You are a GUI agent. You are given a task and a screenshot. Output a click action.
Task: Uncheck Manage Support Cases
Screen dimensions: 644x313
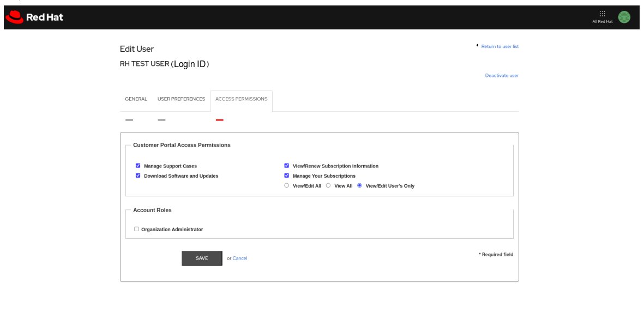coord(138,166)
